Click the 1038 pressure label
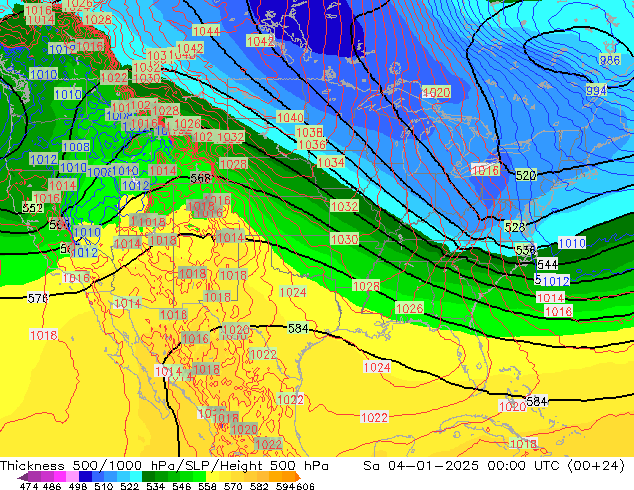Image resolution: width=634 pixels, height=490 pixels. click(309, 132)
